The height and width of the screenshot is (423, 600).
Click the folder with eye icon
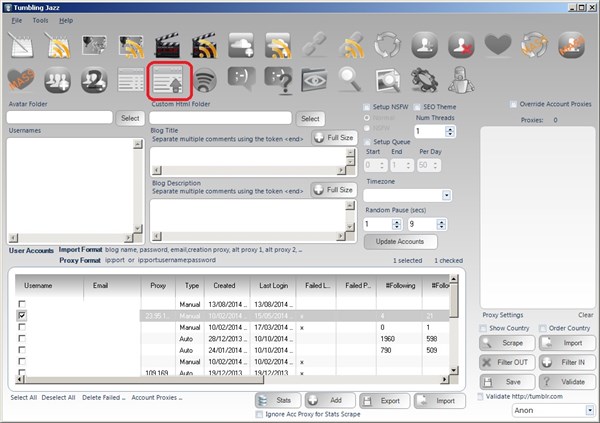click(314, 80)
